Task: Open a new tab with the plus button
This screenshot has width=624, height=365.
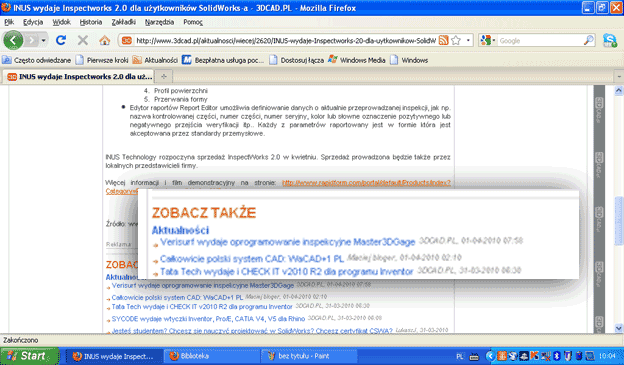Action: point(164,76)
